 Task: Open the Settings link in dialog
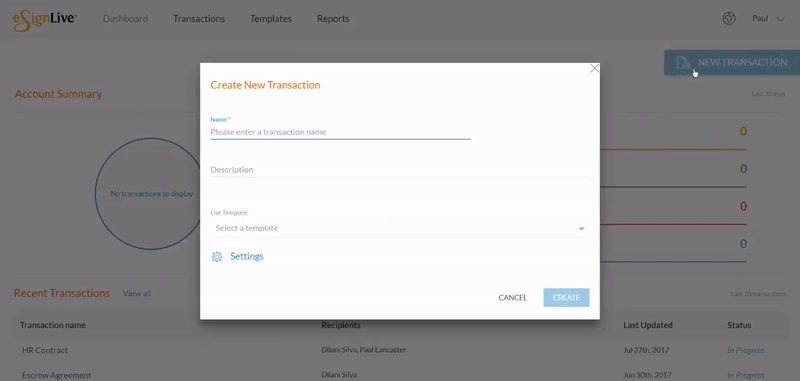coord(247,257)
